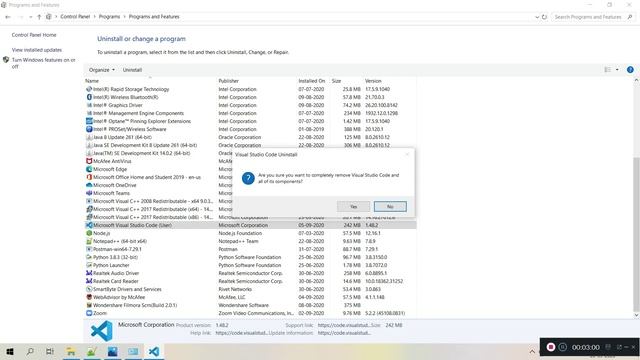The width and height of the screenshot is (640, 360).
Task: Open recent locations dropdown arrow
Action: (x=31, y=17)
